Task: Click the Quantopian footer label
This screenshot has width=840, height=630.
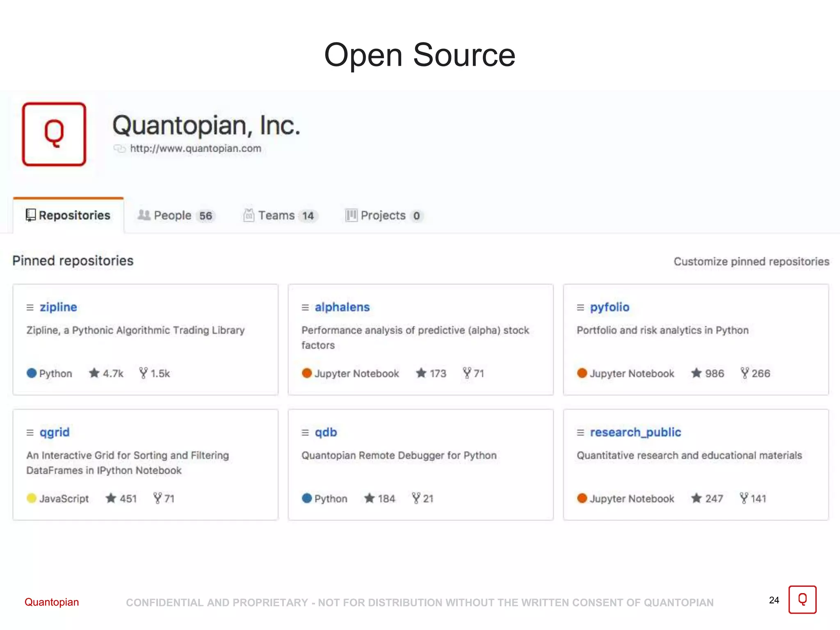Action: click(52, 602)
